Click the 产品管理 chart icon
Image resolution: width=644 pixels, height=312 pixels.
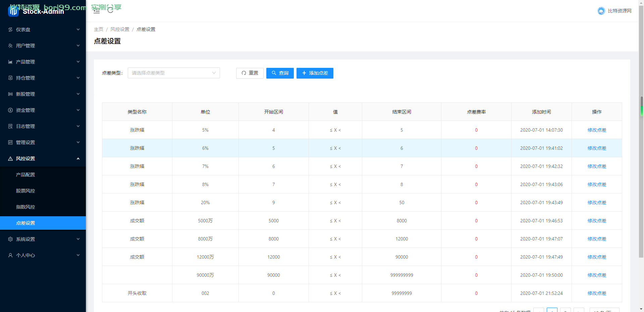point(10,62)
